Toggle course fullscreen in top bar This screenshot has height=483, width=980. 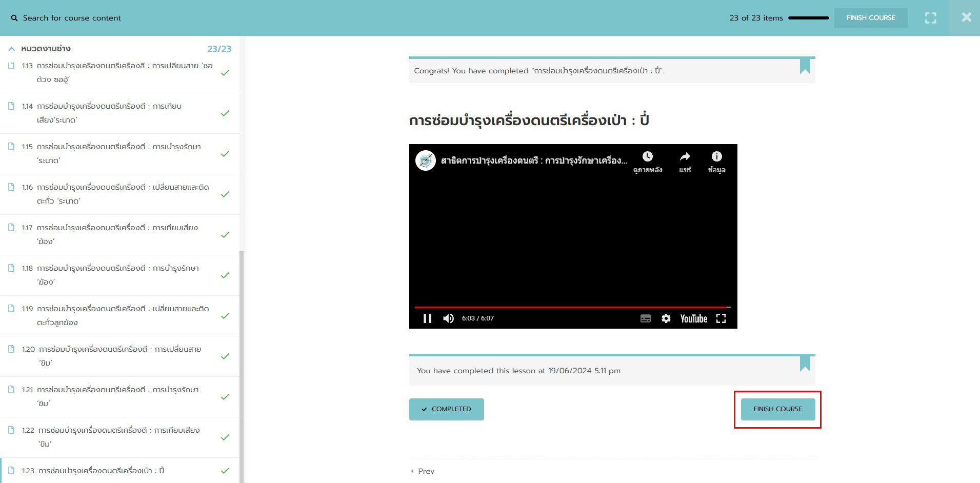930,18
